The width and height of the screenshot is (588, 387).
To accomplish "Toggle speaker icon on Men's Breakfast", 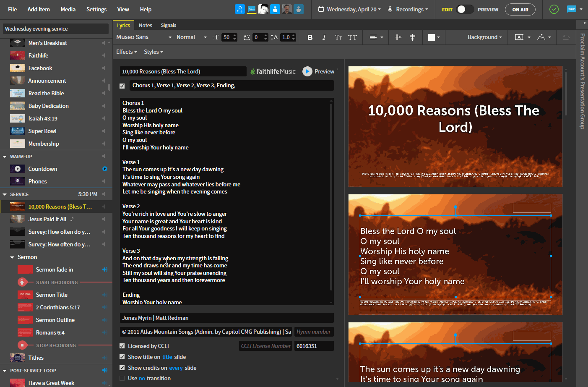I will click(x=104, y=43).
